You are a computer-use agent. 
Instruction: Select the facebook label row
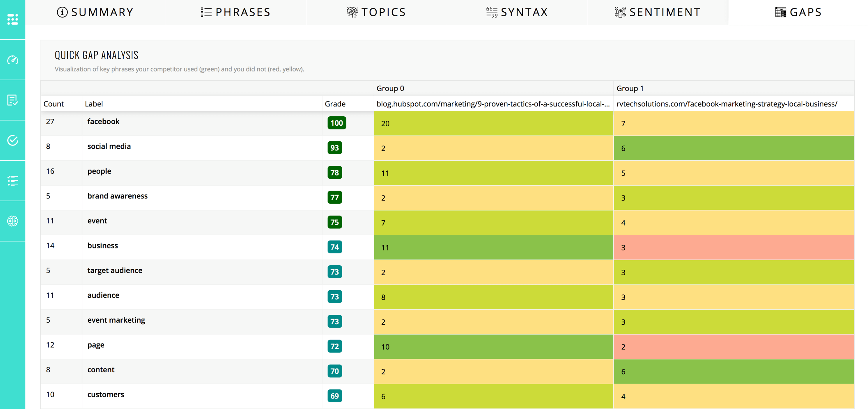pyautogui.click(x=103, y=122)
